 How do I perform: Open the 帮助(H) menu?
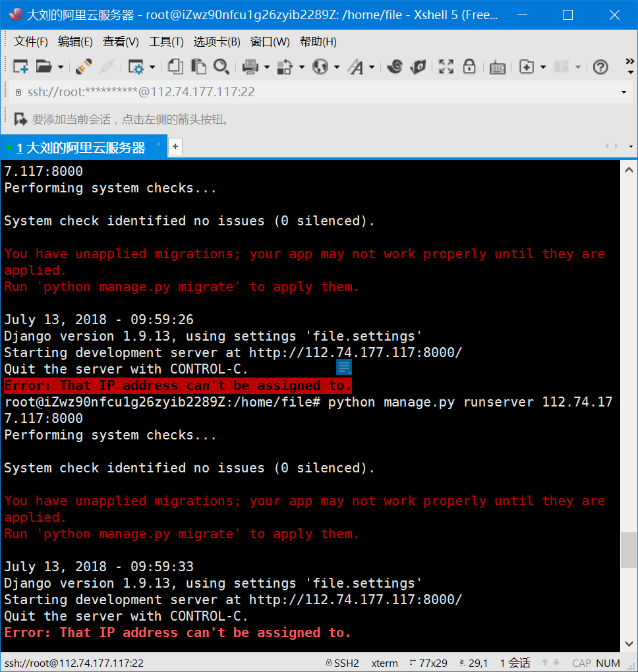318,42
